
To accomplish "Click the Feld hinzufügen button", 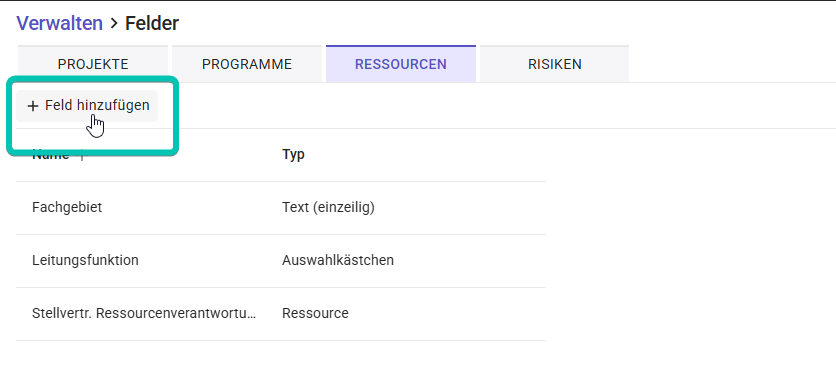I will [87, 106].
